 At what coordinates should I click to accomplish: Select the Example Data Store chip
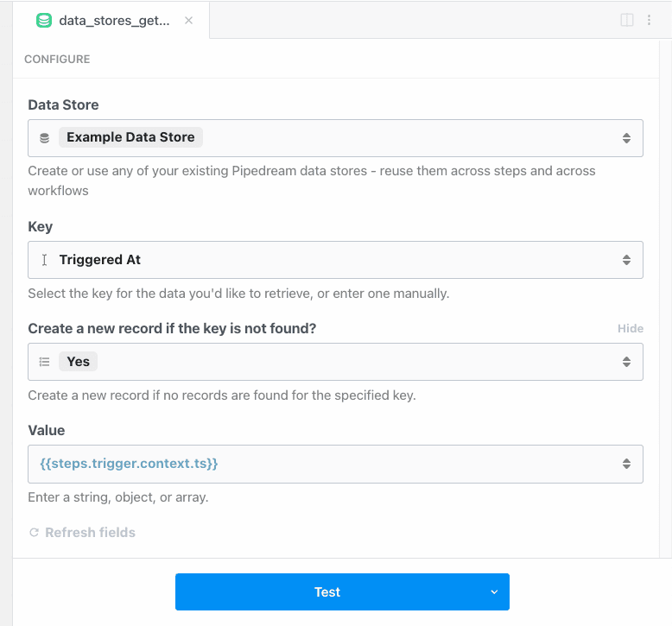(130, 137)
